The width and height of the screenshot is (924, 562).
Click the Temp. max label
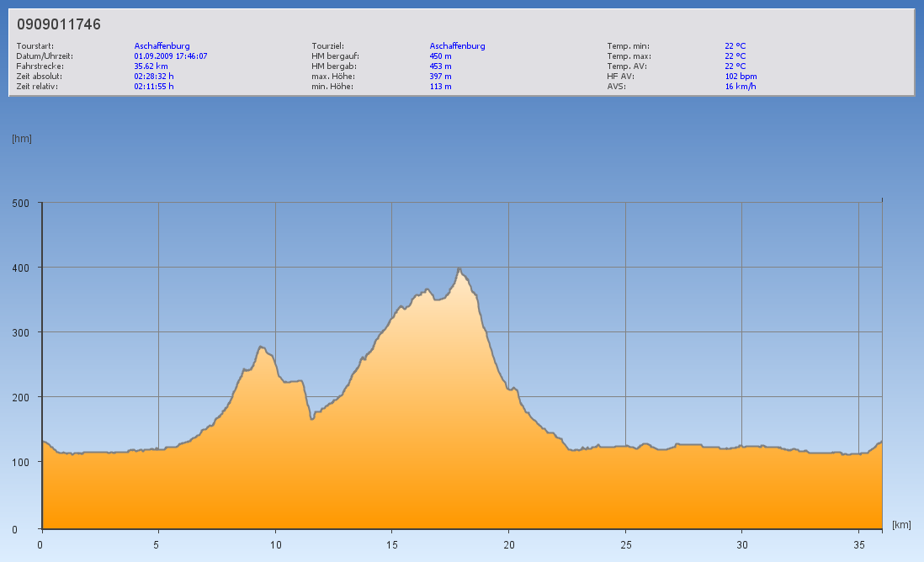point(629,56)
